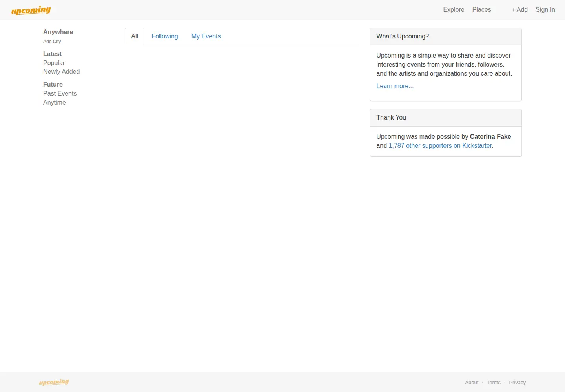This screenshot has height=392, width=565.
Task: Open the Sign In link
Action: tap(545, 10)
